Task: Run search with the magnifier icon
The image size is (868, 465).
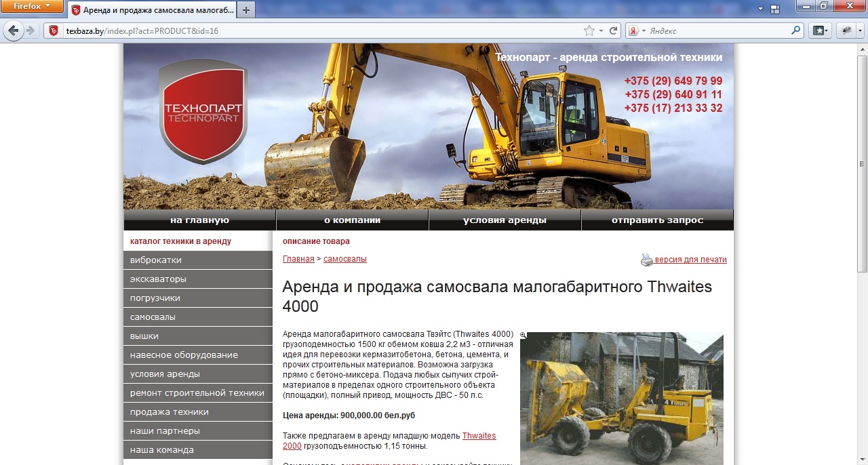Action: 796,31
